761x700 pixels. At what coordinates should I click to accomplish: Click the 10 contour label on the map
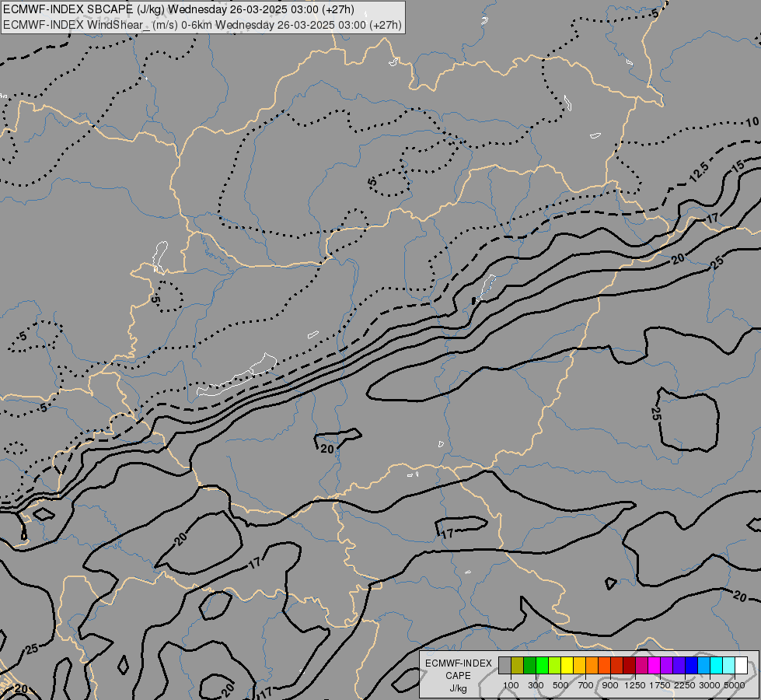point(752,122)
